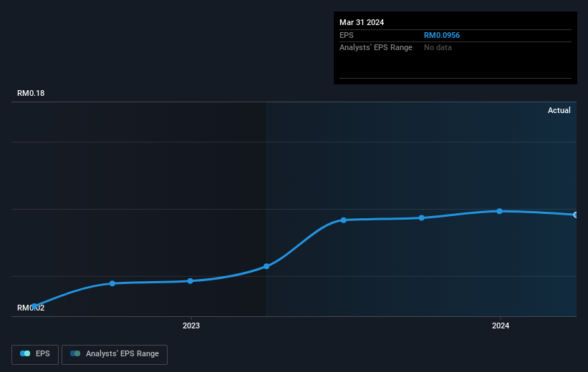Click the Analysts' EPS Range tooltip row label
Viewport: 588px width, 372px height.
(376, 48)
